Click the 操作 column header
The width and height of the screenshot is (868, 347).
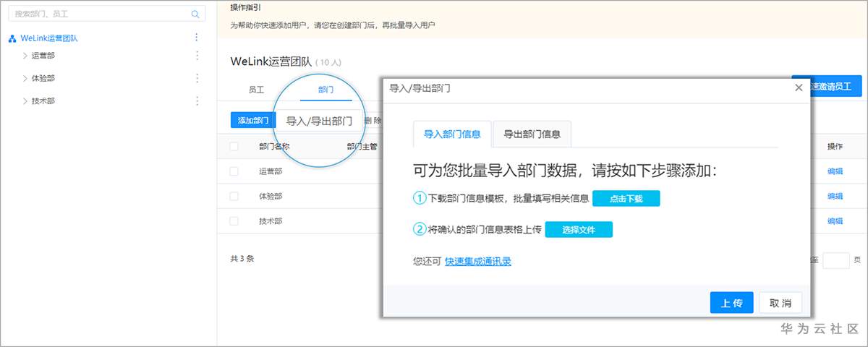tap(835, 147)
